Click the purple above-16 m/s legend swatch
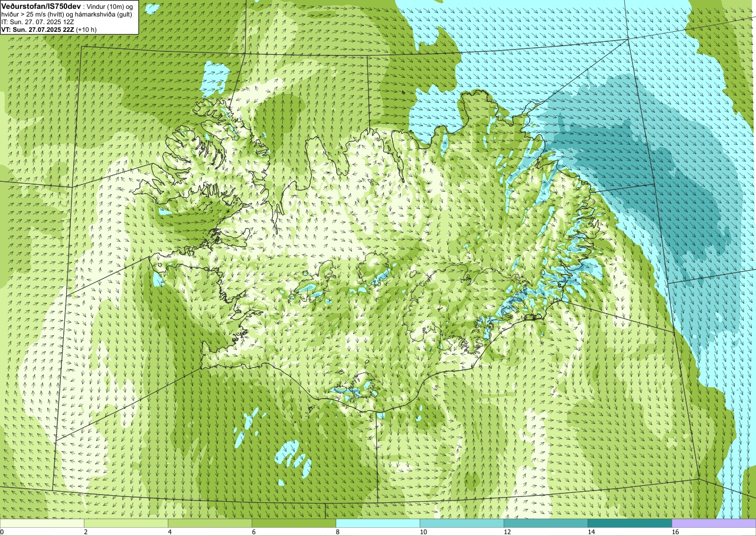Image resolution: width=756 pixels, height=536 pixels. coord(714,523)
